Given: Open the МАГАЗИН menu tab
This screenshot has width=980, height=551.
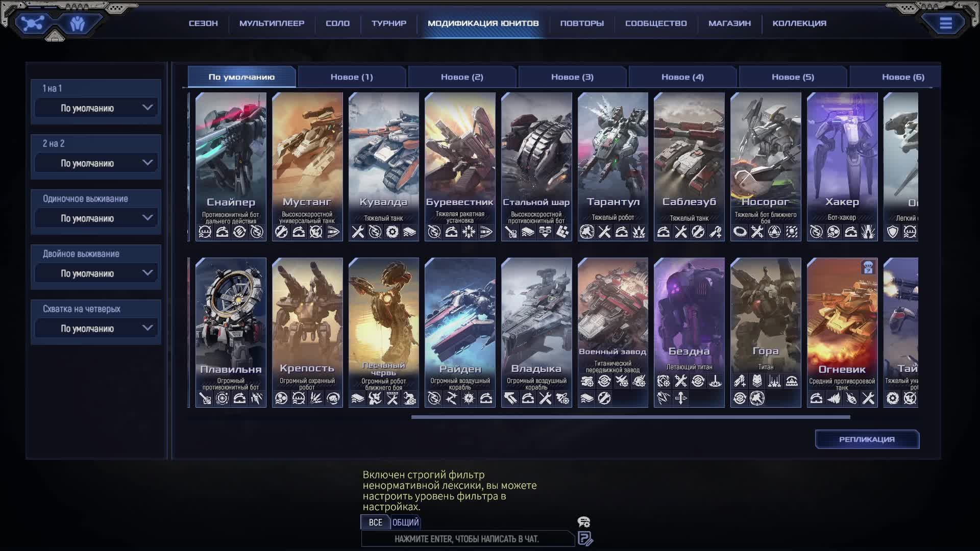Looking at the screenshot, I should pyautogui.click(x=729, y=23).
